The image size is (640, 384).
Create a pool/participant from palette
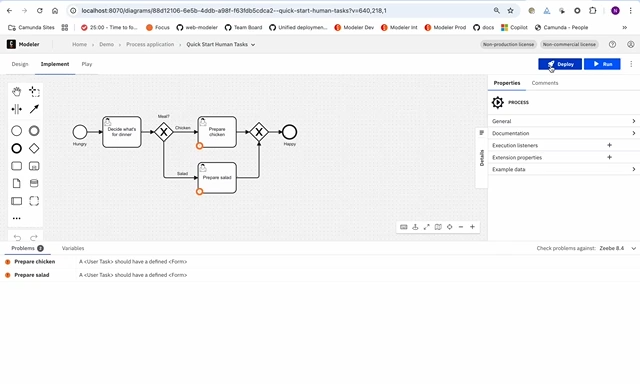(16, 201)
